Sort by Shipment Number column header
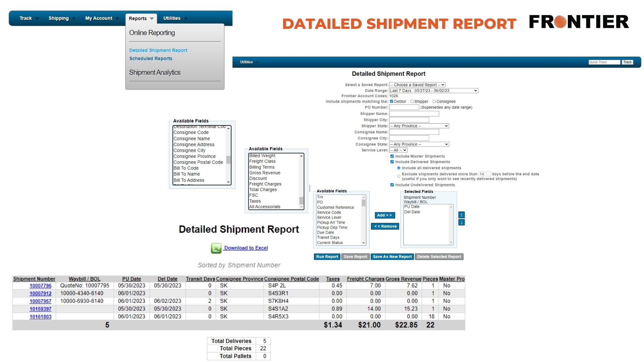The image size is (644, 362). (34, 279)
